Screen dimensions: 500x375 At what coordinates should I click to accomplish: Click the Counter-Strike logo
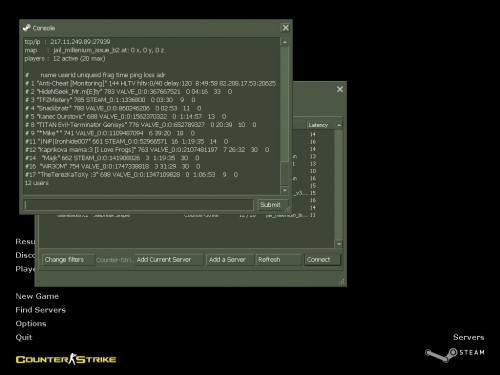66,359
